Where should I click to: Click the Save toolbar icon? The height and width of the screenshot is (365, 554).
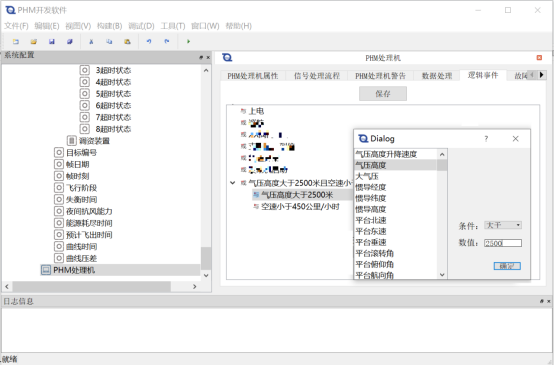[52, 42]
